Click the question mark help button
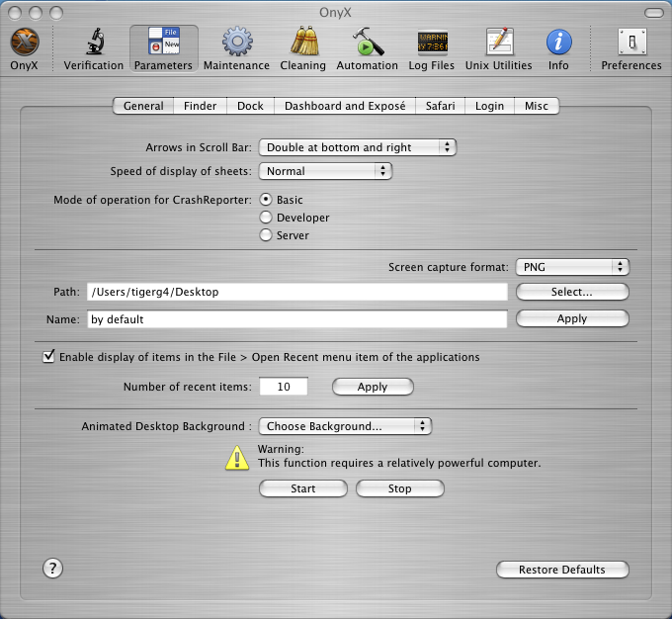This screenshot has height=619, width=672. tap(52, 569)
